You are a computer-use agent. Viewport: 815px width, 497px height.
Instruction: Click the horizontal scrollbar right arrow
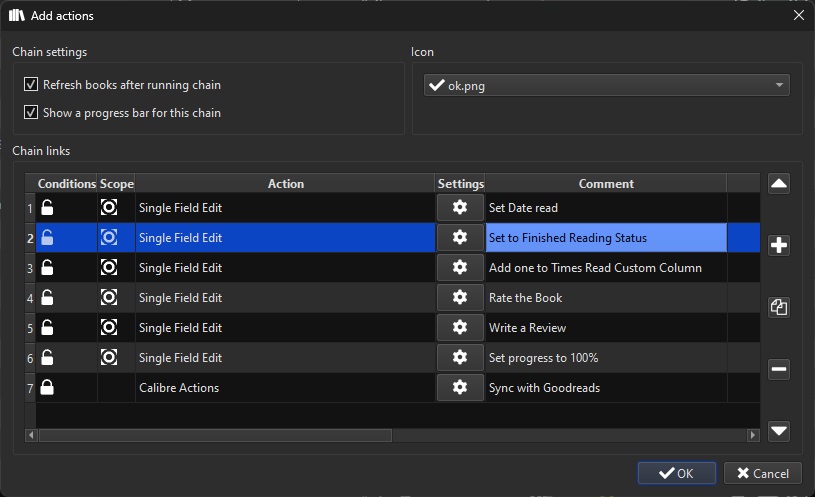coord(753,435)
